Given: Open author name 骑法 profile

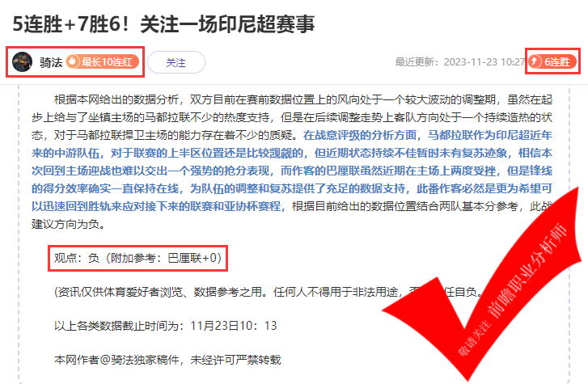Looking at the screenshot, I should tap(51, 62).
